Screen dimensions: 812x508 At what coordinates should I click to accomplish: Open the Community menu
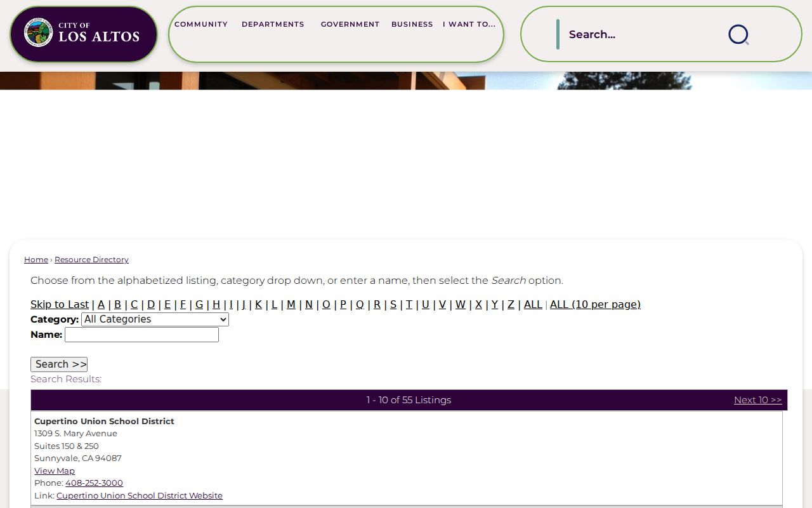coord(201,24)
